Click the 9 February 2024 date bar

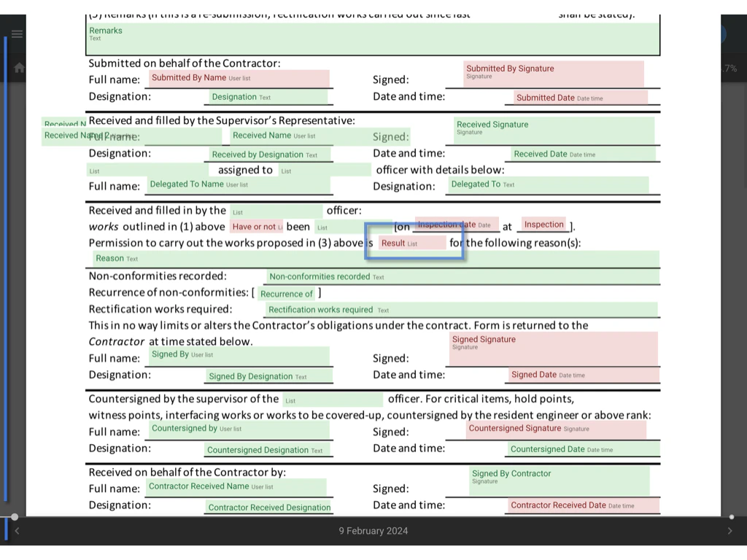[x=373, y=531]
